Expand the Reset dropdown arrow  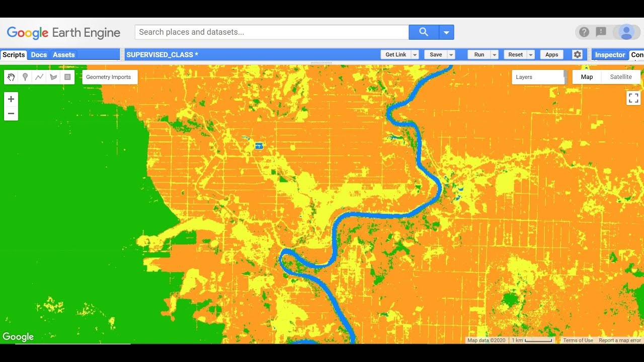tap(531, 55)
